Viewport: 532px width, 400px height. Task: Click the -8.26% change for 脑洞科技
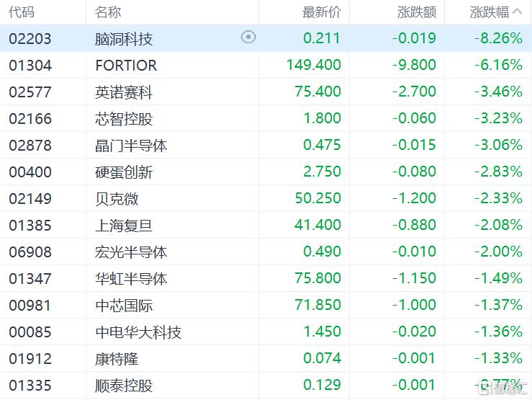tap(498, 38)
